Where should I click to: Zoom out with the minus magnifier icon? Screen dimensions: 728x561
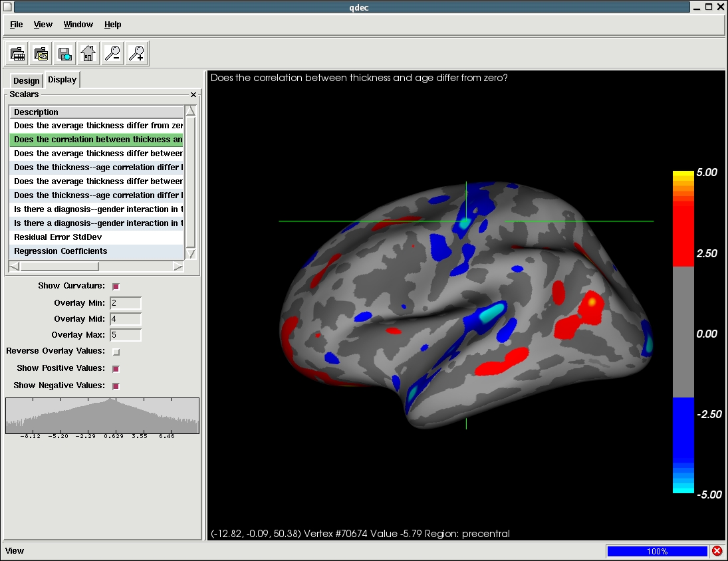[112, 54]
